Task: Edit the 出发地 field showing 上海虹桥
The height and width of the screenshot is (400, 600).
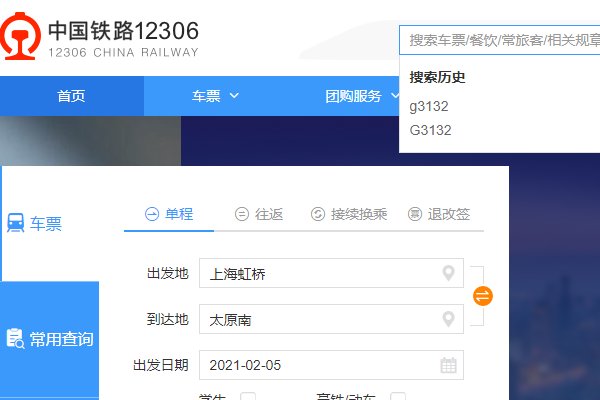Action: tap(331, 273)
